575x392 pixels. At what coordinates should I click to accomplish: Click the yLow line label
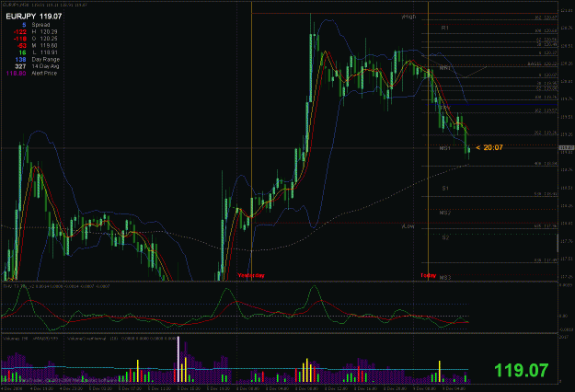[x=408, y=226]
